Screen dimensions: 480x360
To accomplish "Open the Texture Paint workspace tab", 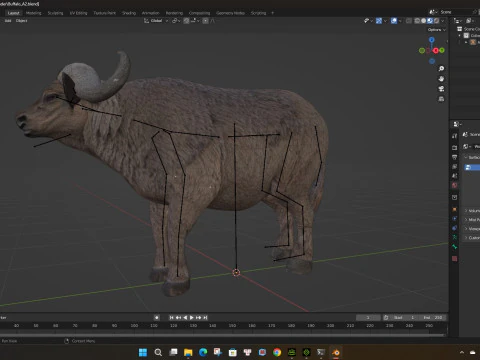I will 104,13.
